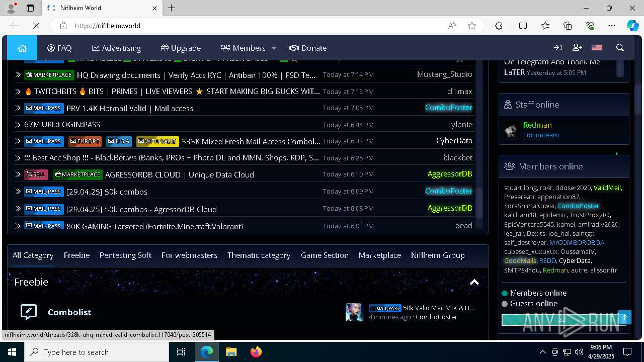
Task: Click MARKETPLACE tag on AGRESSORDB CLOUD row
Action: click(77, 174)
